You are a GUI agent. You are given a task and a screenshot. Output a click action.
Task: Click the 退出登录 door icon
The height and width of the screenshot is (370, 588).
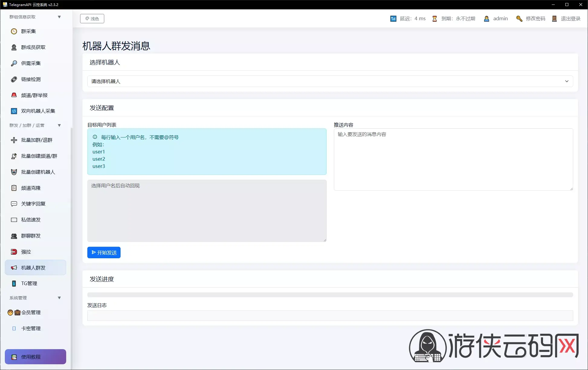(554, 19)
